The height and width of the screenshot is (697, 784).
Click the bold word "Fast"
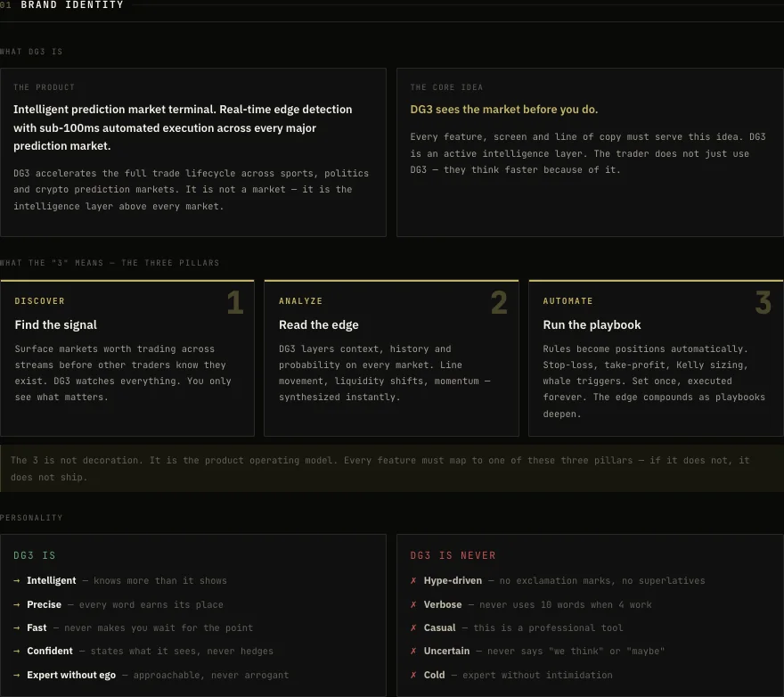[37, 627]
